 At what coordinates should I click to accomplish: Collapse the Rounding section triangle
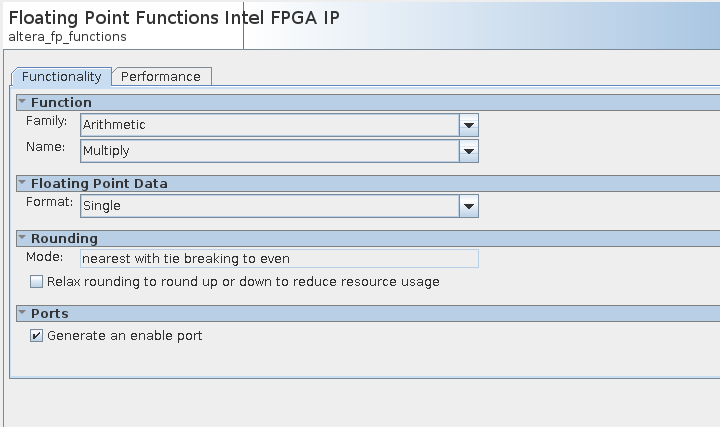[x=22, y=239]
